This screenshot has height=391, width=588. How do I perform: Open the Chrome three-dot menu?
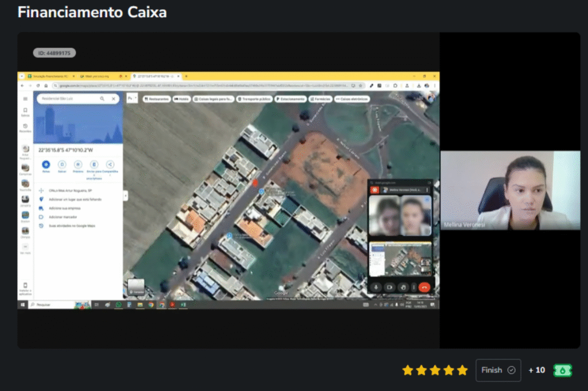pyautogui.click(x=434, y=86)
